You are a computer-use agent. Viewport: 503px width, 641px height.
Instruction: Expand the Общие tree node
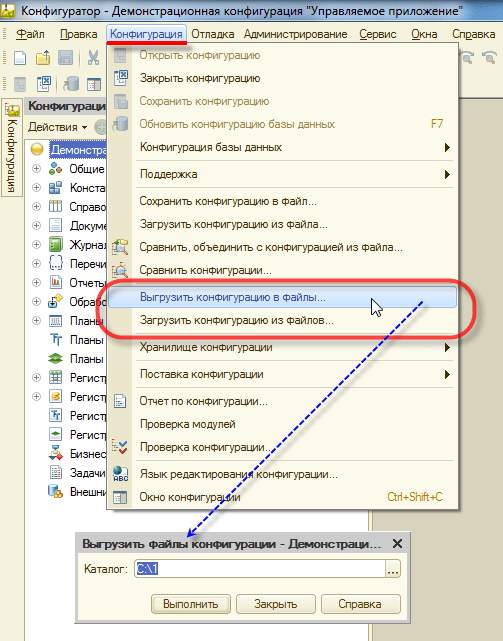tap(36, 168)
